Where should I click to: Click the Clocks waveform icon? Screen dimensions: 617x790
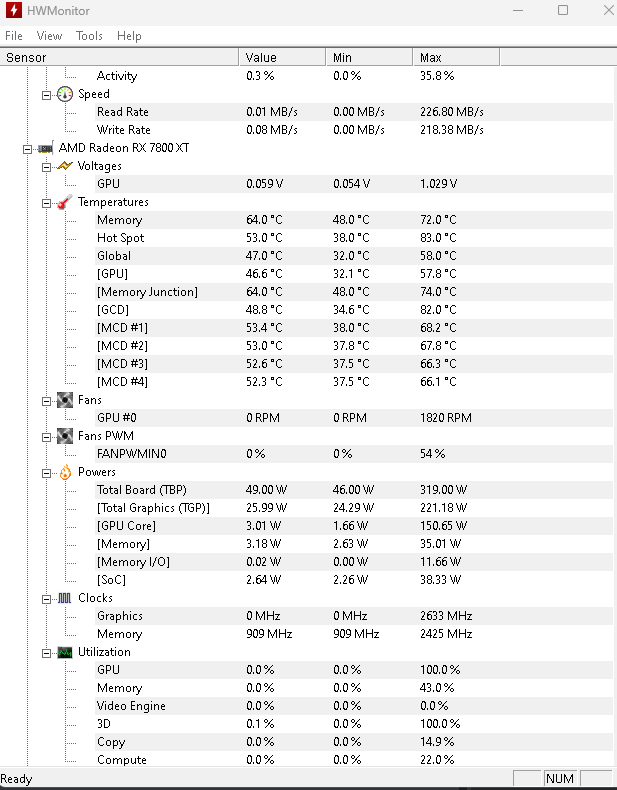pyautogui.click(x=64, y=598)
